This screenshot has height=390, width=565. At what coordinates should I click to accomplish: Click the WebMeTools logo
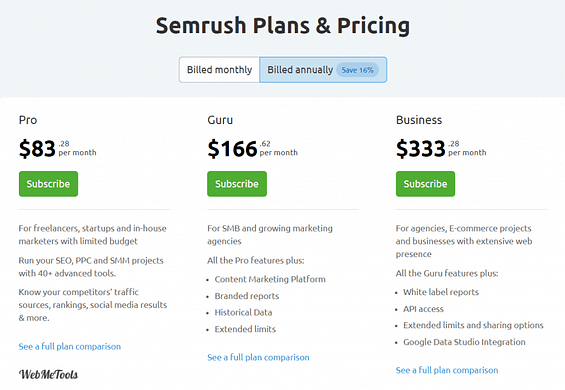48,375
